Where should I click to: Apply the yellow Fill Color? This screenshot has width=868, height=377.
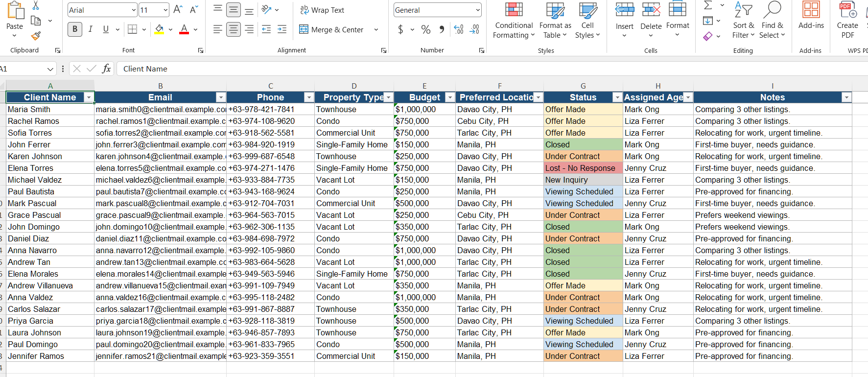pyautogui.click(x=159, y=29)
